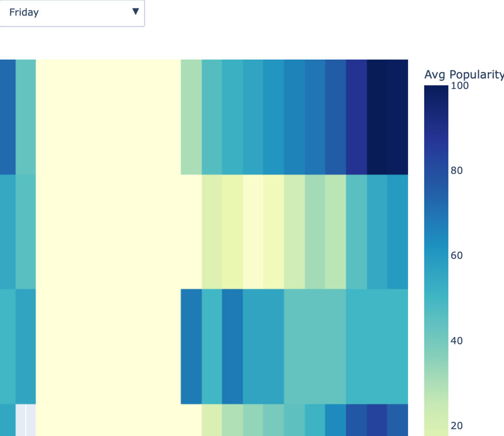Click the pale green cell in the top heatmap row
The image size is (504, 436).
click(x=191, y=117)
